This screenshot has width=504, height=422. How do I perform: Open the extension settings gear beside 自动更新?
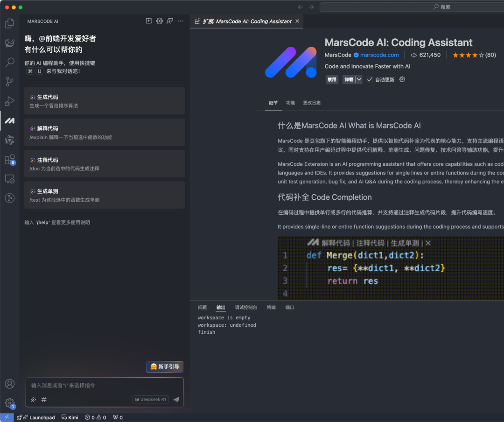[x=402, y=79]
